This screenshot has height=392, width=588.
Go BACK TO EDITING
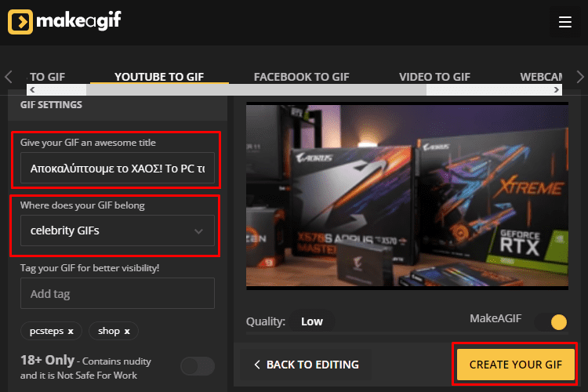pyautogui.click(x=306, y=365)
